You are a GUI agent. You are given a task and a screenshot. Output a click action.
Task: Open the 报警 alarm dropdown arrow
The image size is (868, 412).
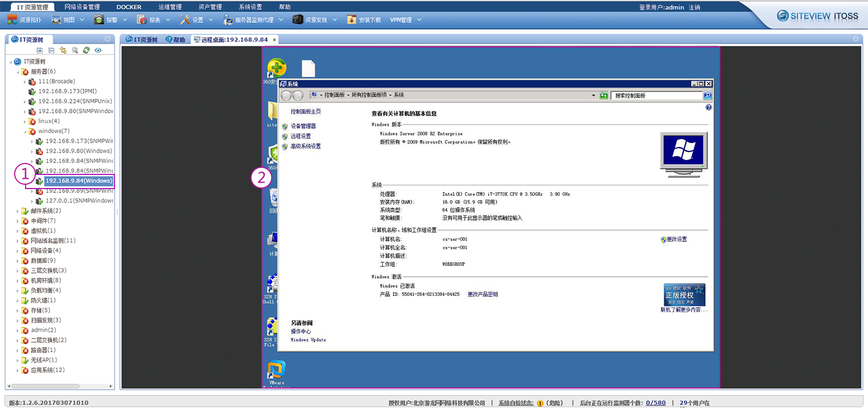pyautogui.click(x=125, y=20)
